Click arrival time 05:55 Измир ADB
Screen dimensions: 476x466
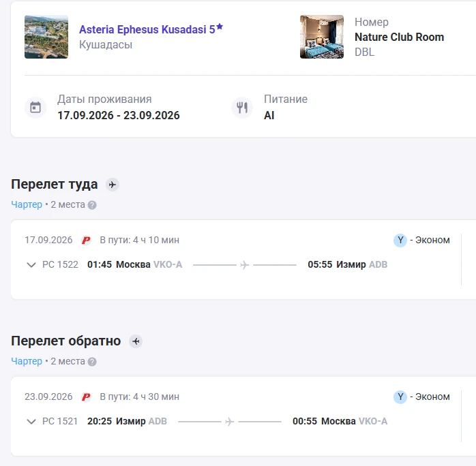(348, 265)
